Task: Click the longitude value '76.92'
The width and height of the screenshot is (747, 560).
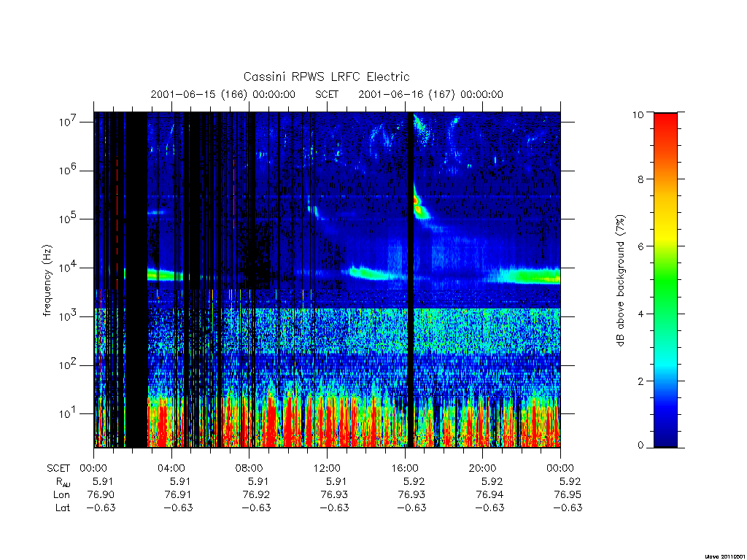Action: (256, 495)
